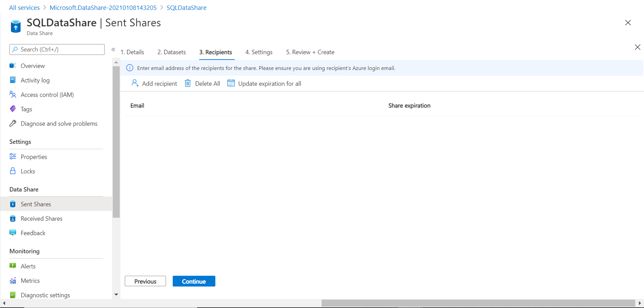Click Delete All label
Screen dimensions: 644x308
pos(208,84)
